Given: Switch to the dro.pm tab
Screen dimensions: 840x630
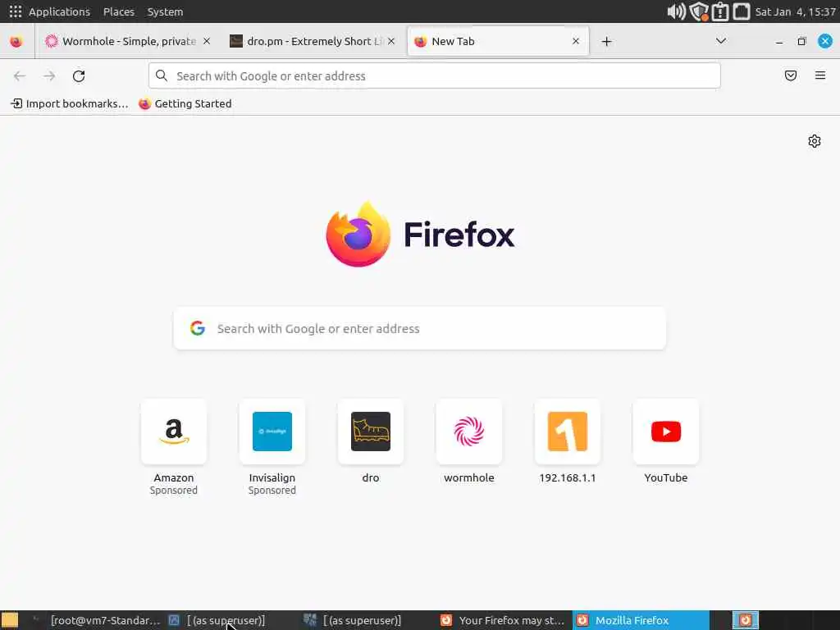Looking at the screenshot, I should 313,41.
